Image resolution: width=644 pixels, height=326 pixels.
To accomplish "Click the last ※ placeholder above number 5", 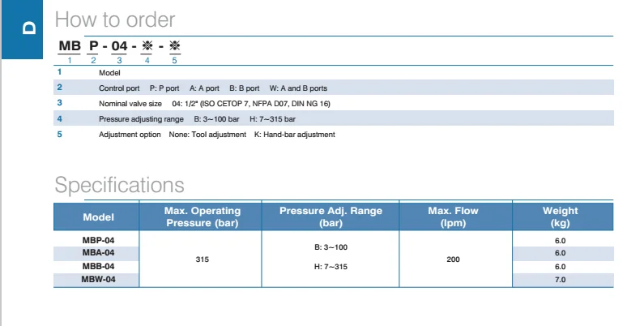I will (175, 46).
